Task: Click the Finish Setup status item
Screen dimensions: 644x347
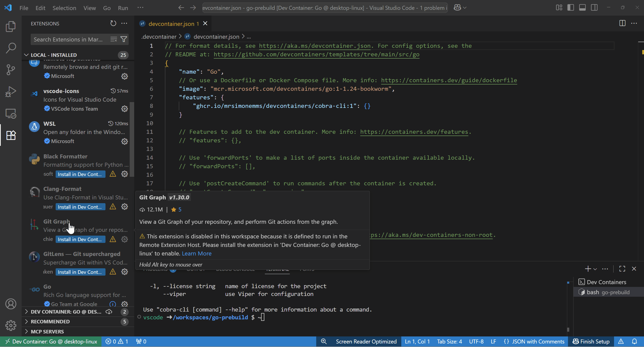Action: [x=591, y=341]
